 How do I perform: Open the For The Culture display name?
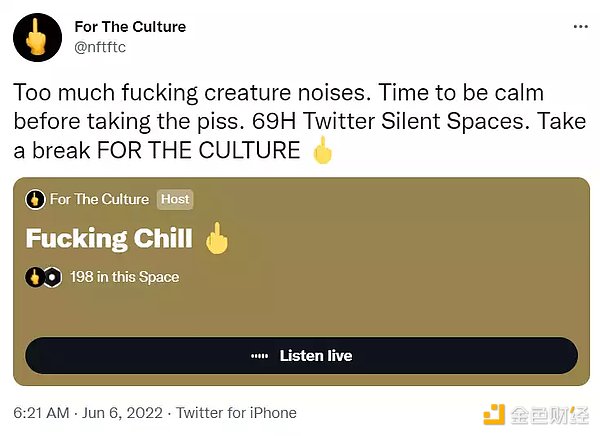point(130,27)
